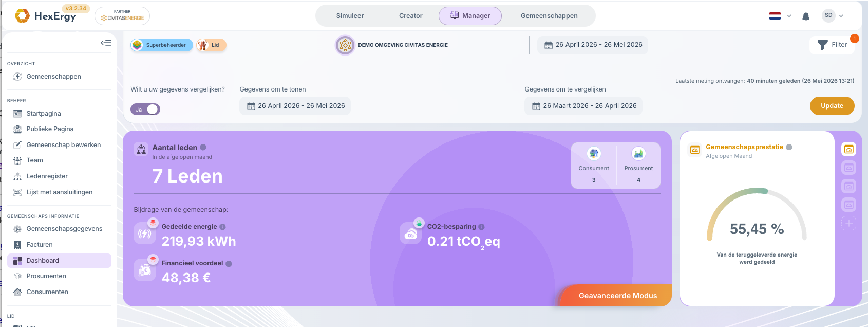Image resolution: width=868 pixels, height=327 pixels.
Task: Open Gemeenschap bewerken in the sidebar
Action: [59, 145]
